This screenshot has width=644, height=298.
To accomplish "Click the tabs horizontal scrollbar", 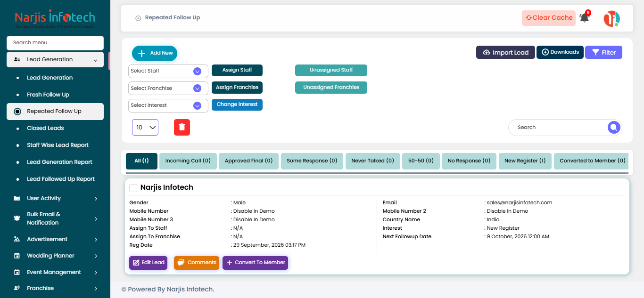I will (x=378, y=173).
